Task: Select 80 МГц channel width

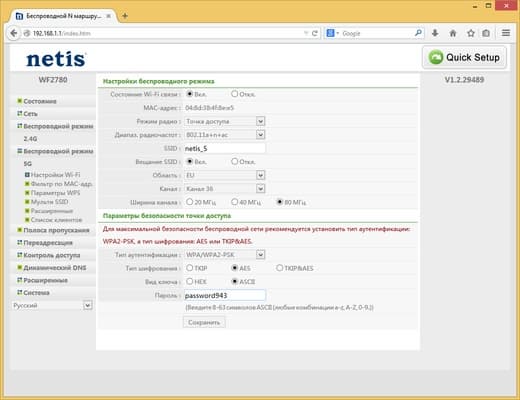Action: [280, 202]
